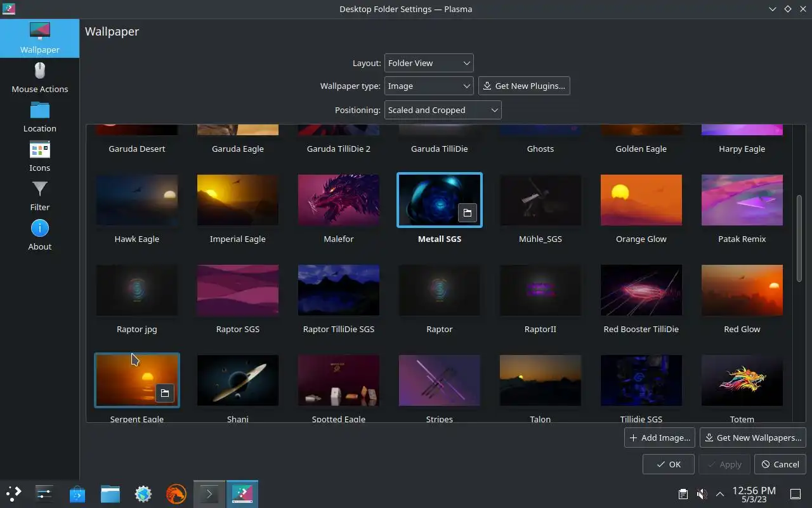Select the Raptor TilliDie SGS wallpaper
The width and height of the screenshot is (812, 508).
coord(338,290)
